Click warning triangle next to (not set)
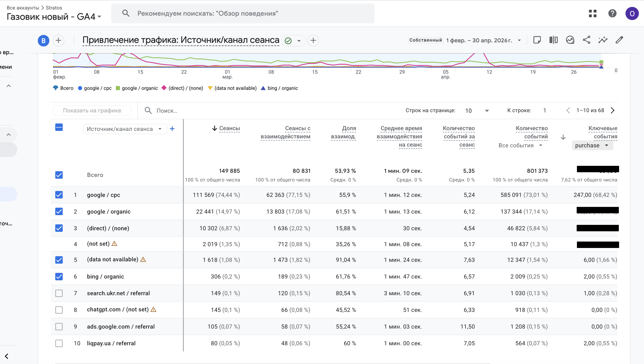This screenshot has height=364, width=644. 114,244
